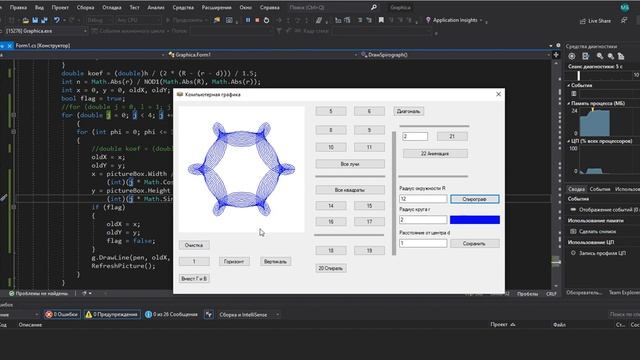Switch to the Team Explorer tab
Image resolution: width=640 pixels, height=360 pixels.
click(624, 292)
